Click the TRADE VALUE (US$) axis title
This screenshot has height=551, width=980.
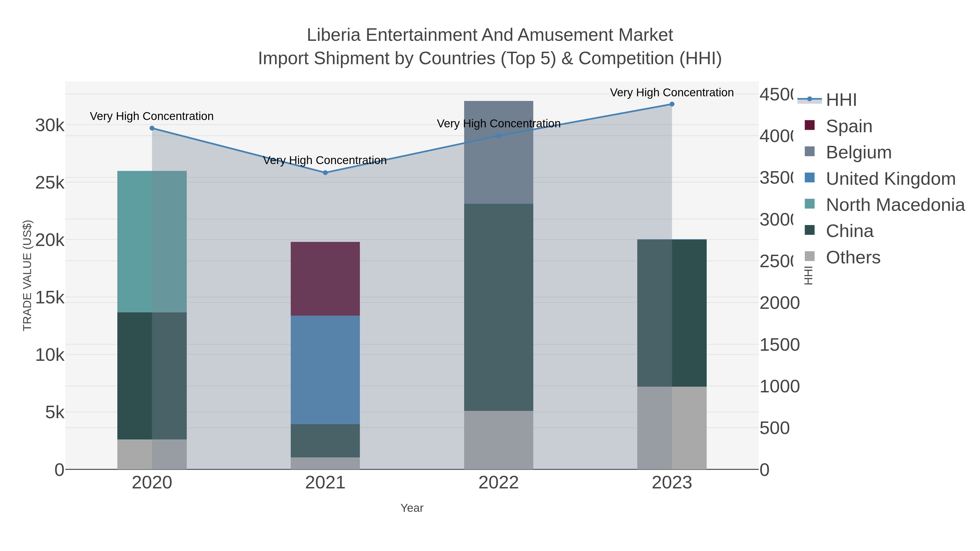[x=27, y=275]
